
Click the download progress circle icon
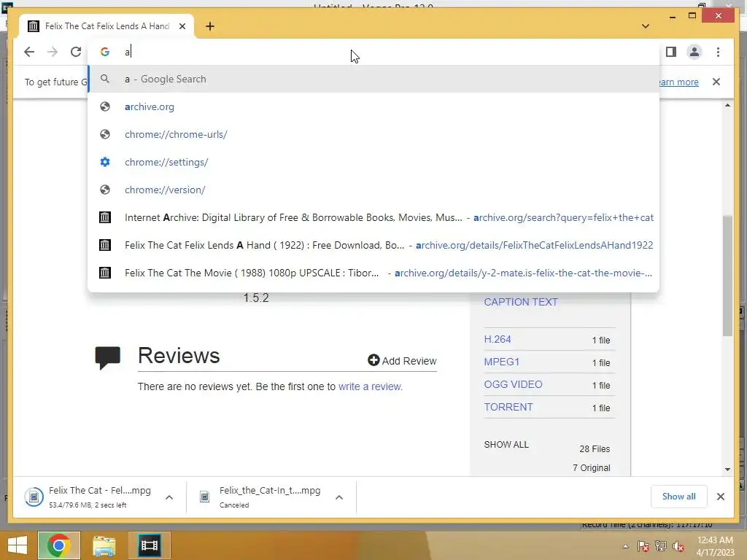click(x=34, y=497)
